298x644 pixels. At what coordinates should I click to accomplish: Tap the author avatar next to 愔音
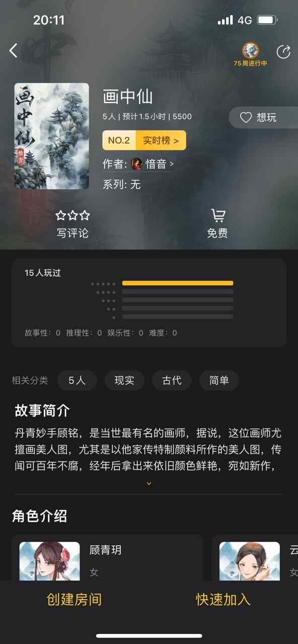136,164
